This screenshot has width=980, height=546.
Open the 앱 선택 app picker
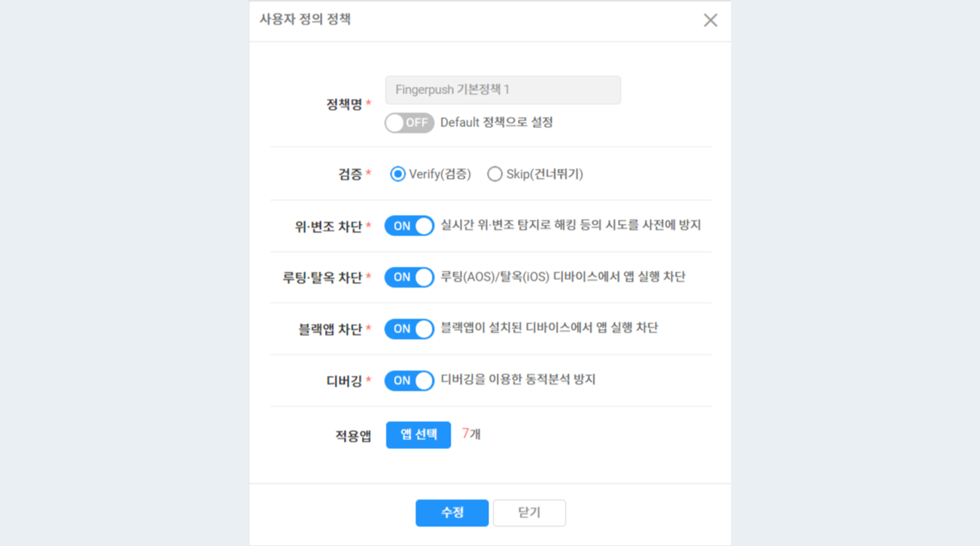coord(418,435)
